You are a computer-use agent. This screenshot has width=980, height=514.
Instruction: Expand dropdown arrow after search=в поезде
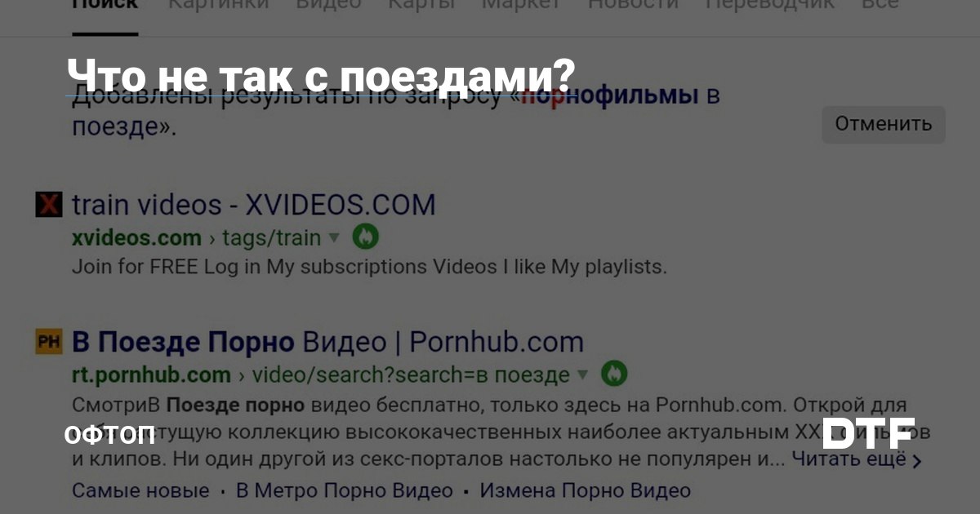pos(582,375)
